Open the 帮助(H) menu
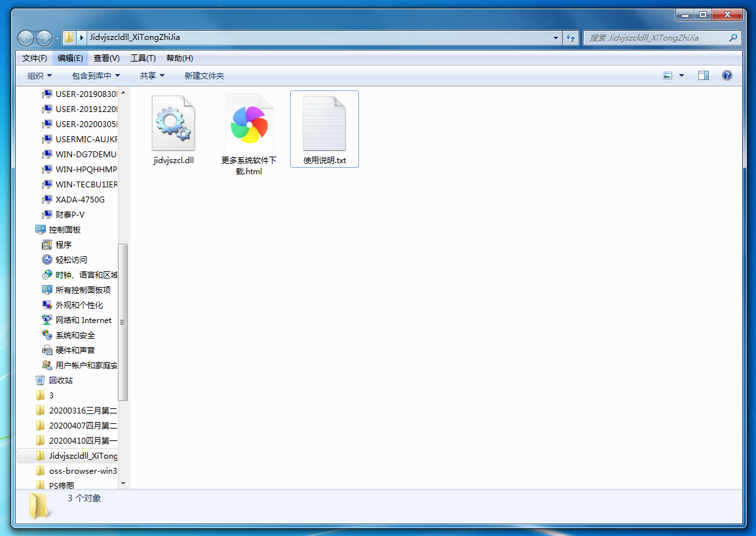Screen dimensions: 756x536 pyautogui.click(x=180, y=58)
